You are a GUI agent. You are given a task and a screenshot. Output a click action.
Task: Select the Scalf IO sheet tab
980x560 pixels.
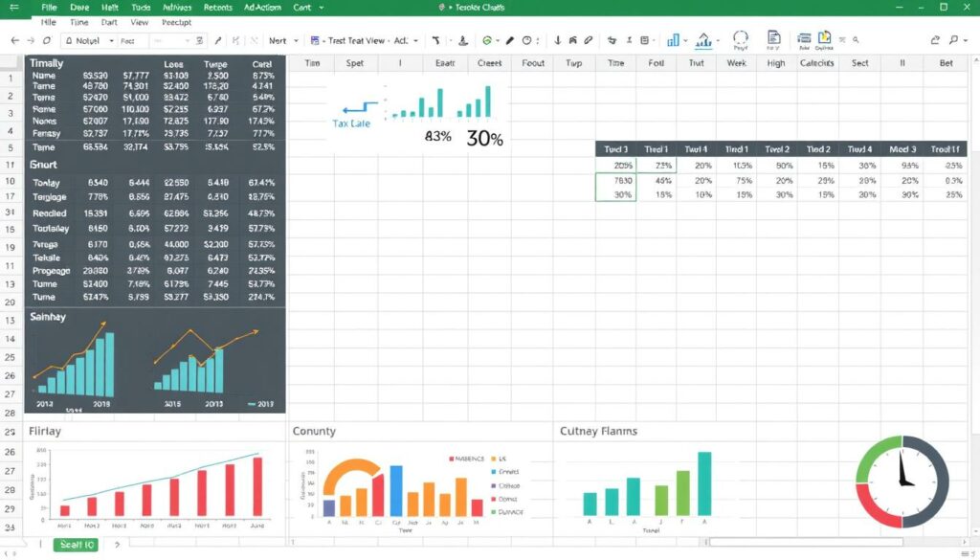(77, 545)
